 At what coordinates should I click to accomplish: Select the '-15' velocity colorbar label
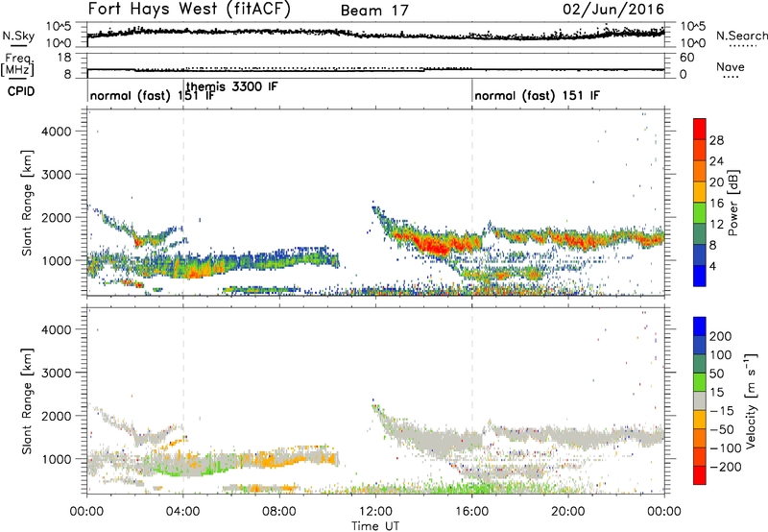click(x=722, y=411)
